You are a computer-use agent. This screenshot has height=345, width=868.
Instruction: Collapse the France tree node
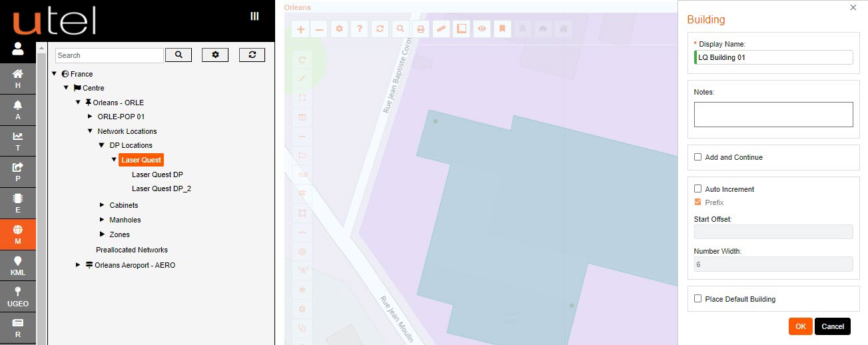pos(54,74)
